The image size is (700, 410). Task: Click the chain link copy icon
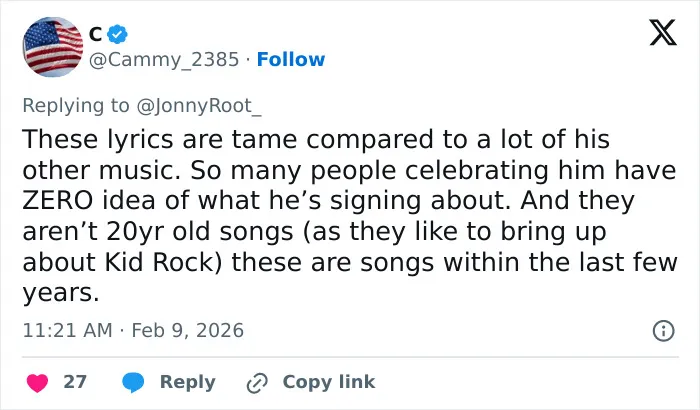click(257, 383)
